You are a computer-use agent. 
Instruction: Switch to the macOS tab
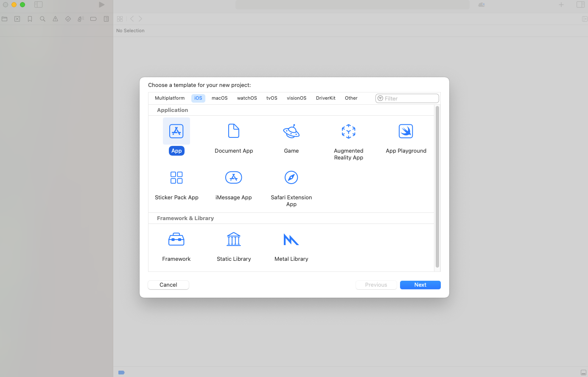(x=220, y=98)
